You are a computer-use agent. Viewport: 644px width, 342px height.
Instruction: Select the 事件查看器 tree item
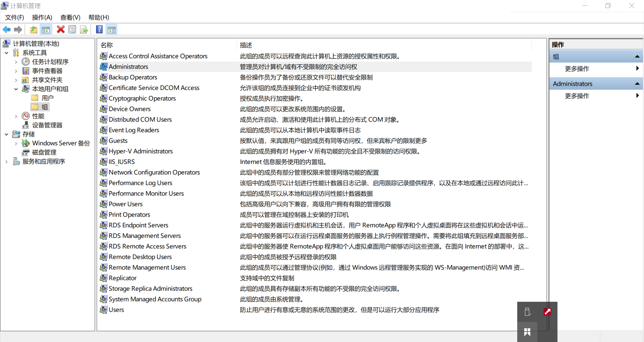coord(47,71)
